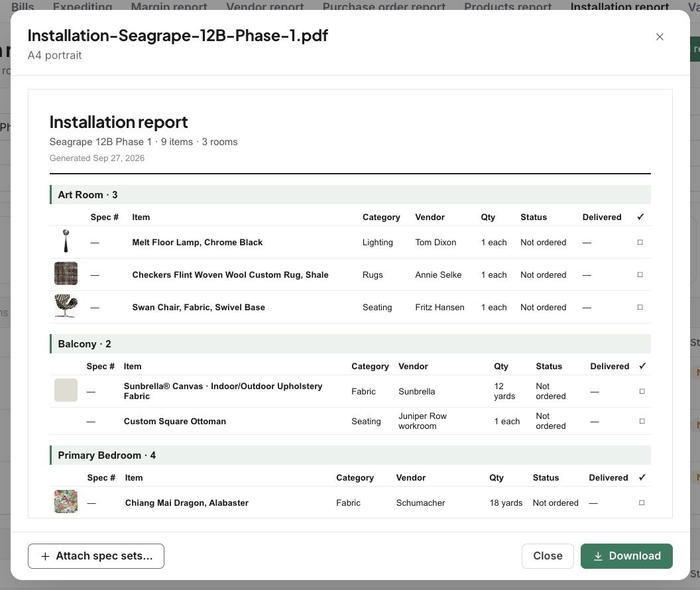Click Schumacher vendor cell

coord(420,503)
